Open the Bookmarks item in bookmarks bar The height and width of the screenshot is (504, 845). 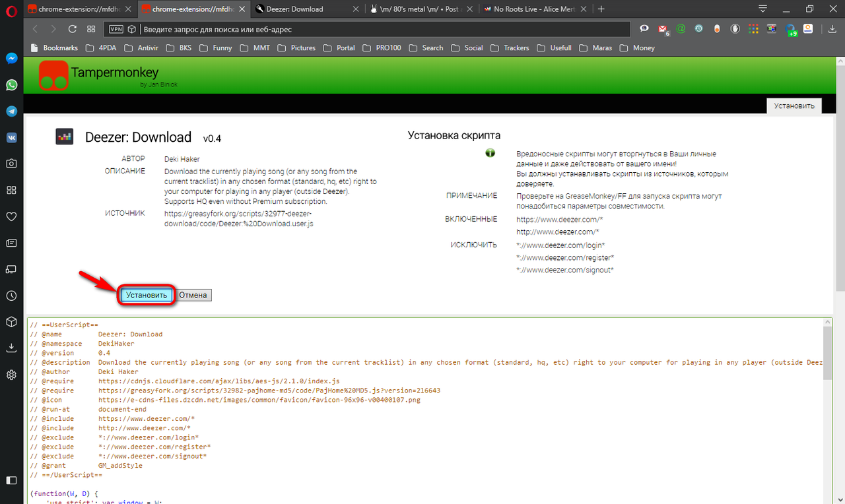54,47
